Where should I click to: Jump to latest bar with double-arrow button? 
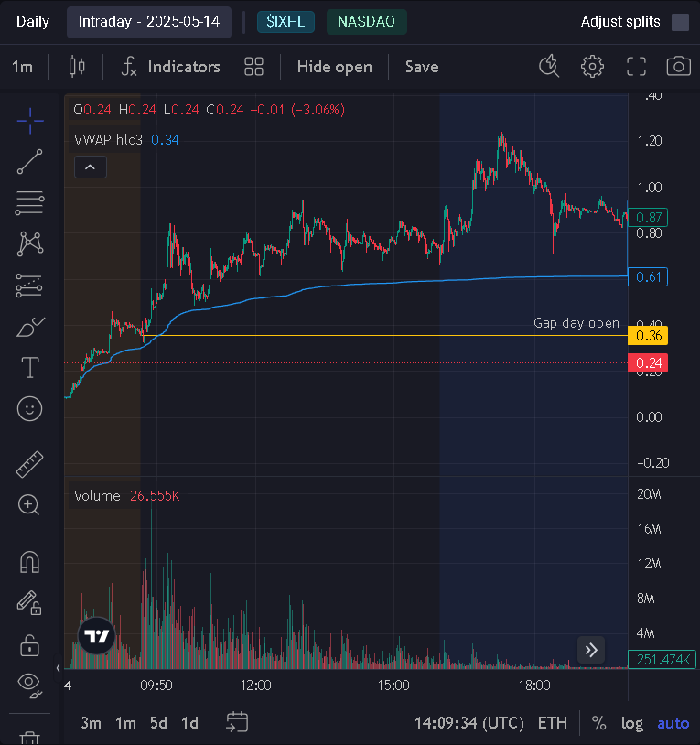(591, 650)
